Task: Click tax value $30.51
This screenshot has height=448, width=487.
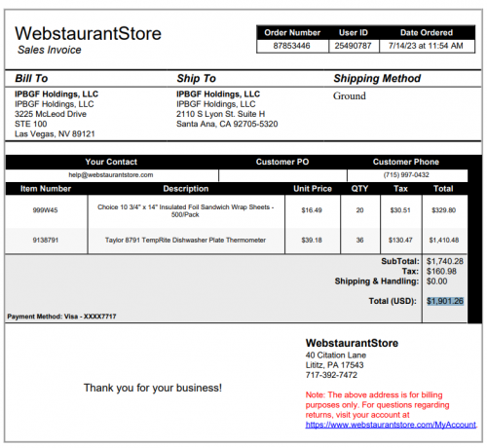Action: tap(400, 210)
